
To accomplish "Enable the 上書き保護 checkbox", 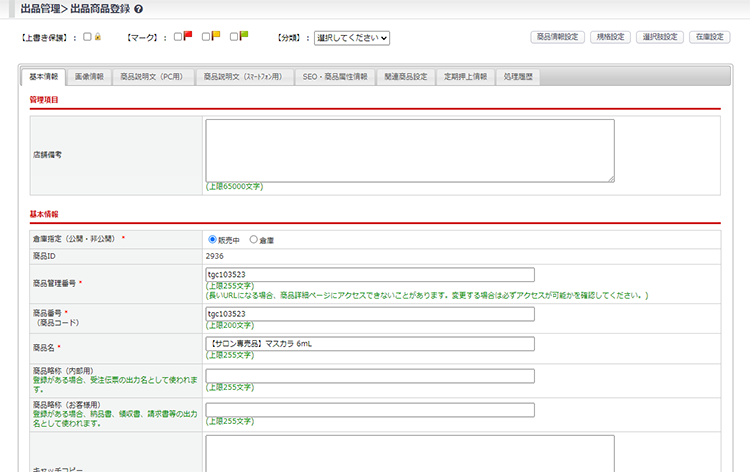I will pyautogui.click(x=88, y=37).
